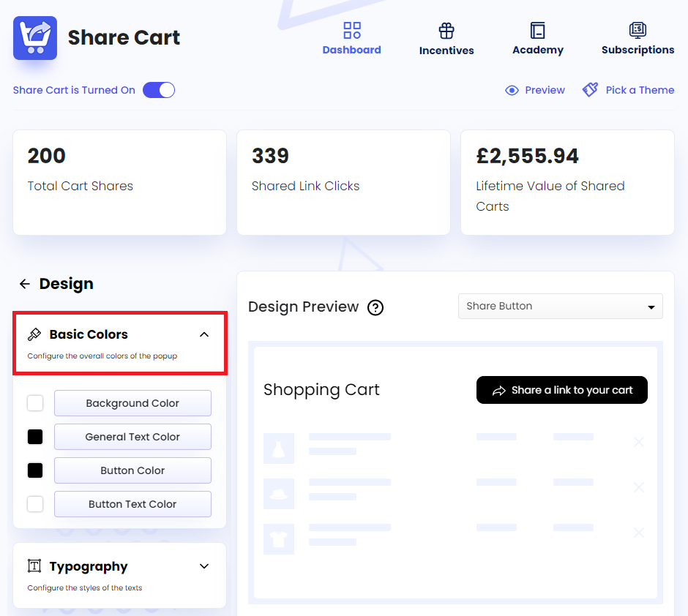Expand the Typography section
The width and height of the screenshot is (688, 616).
click(203, 566)
